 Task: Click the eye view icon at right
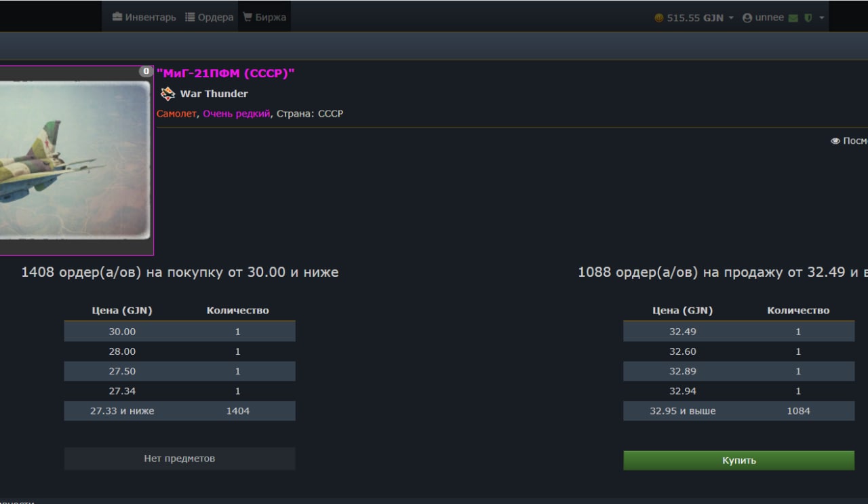pyautogui.click(x=835, y=141)
